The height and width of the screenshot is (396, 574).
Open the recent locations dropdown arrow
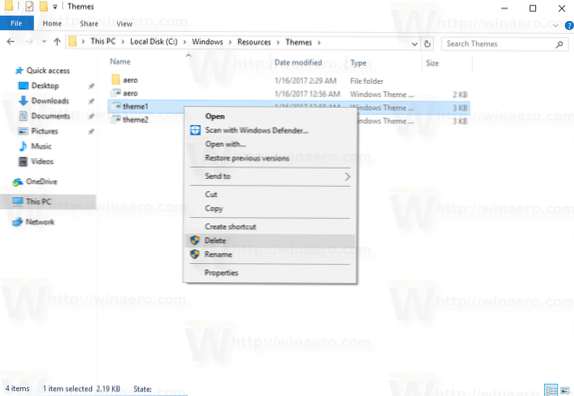pyautogui.click(x=44, y=42)
